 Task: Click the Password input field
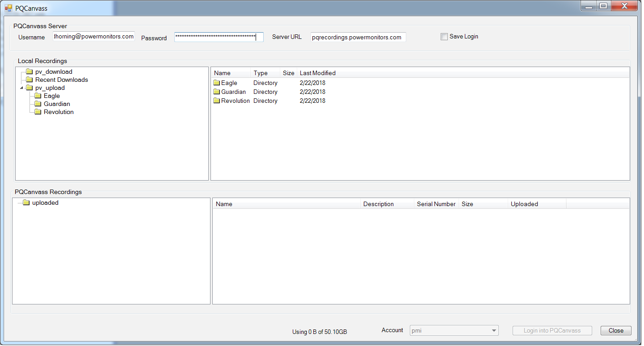(219, 37)
